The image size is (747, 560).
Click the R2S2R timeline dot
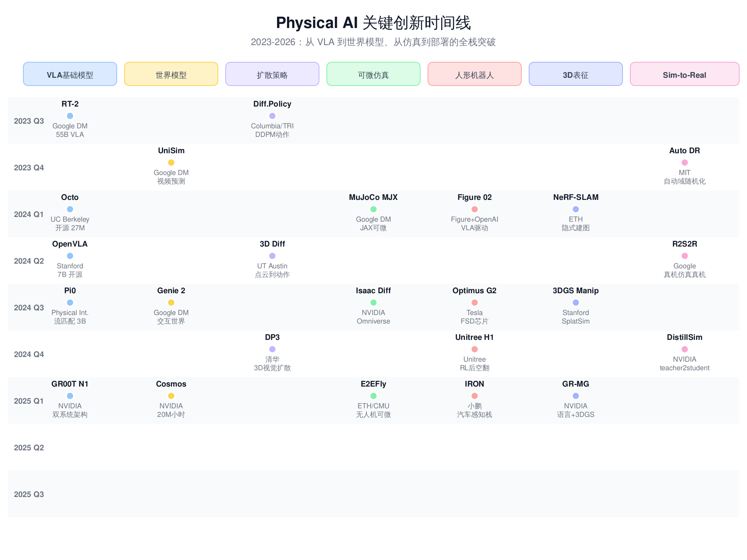(685, 256)
